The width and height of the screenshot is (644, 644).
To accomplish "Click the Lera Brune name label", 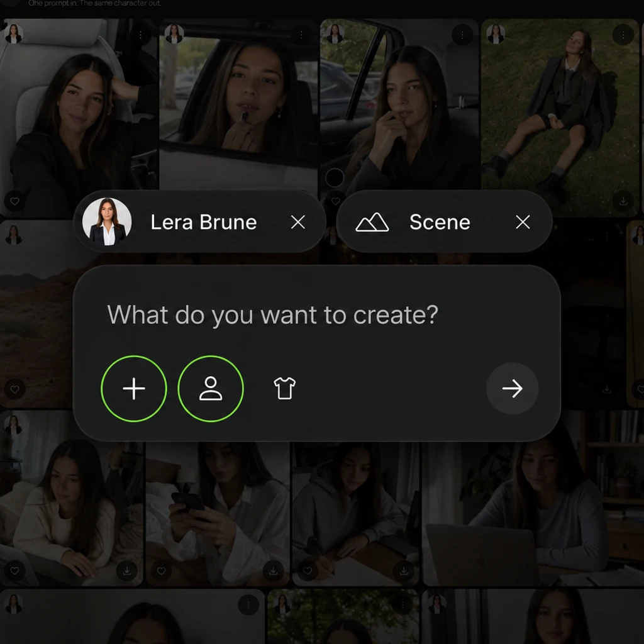I will coord(204,222).
